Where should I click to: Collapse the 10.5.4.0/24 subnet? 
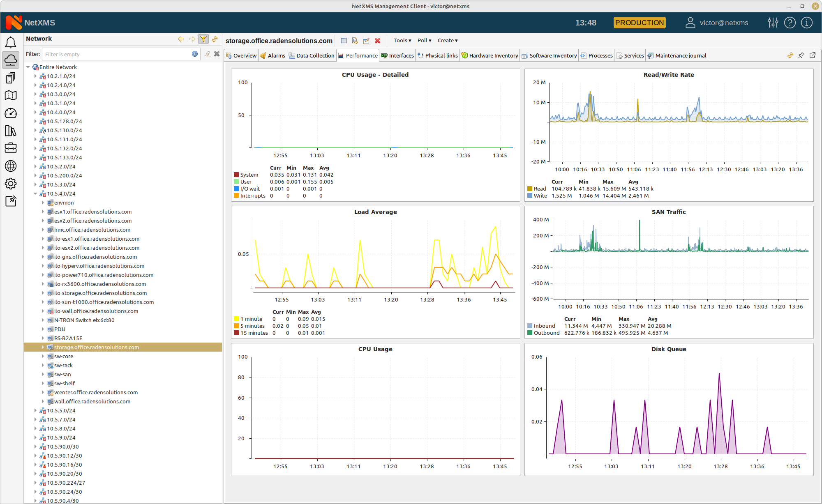[x=35, y=193]
